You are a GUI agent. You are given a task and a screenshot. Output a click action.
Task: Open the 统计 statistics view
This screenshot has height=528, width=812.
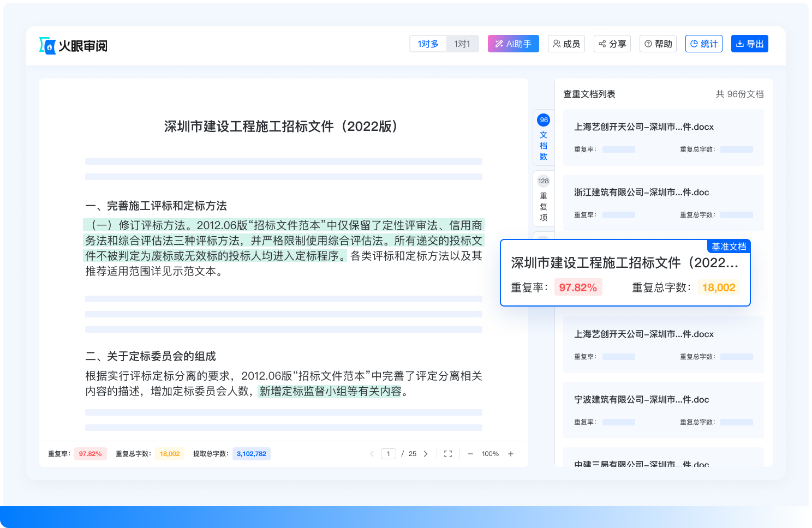pyautogui.click(x=704, y=44)
